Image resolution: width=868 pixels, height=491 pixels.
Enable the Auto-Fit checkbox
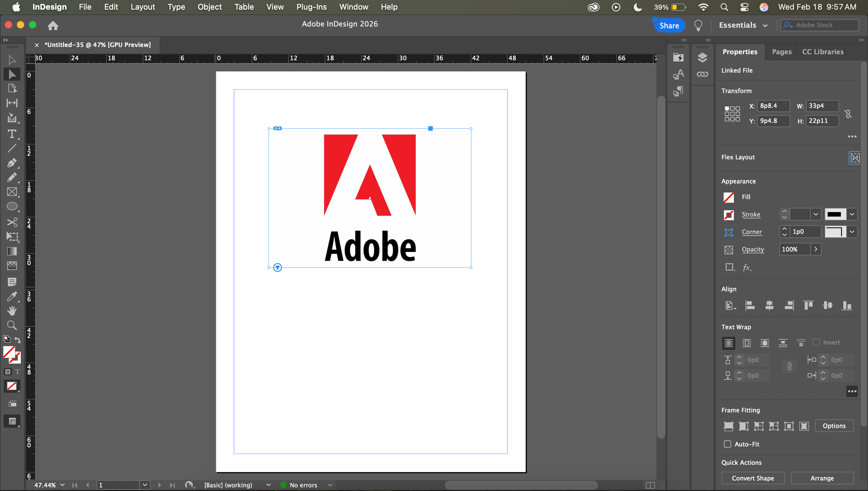click(x=727, y=444)
